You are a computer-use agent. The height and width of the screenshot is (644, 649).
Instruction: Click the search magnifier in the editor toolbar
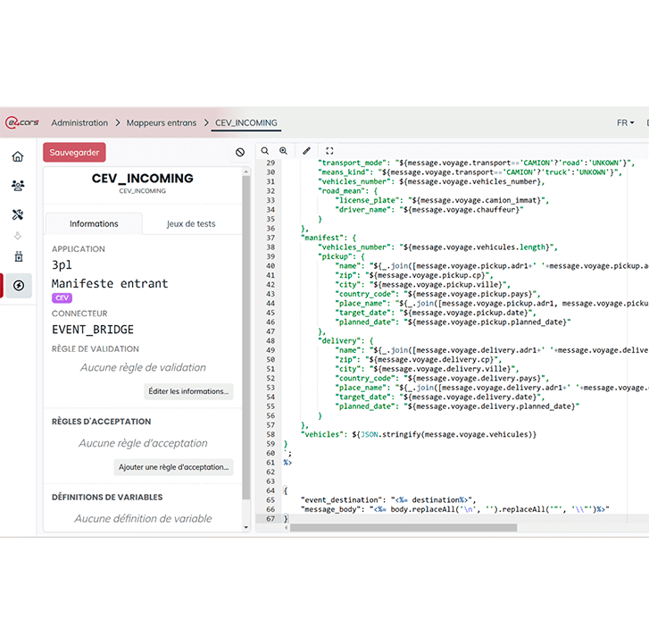point(265,152)
